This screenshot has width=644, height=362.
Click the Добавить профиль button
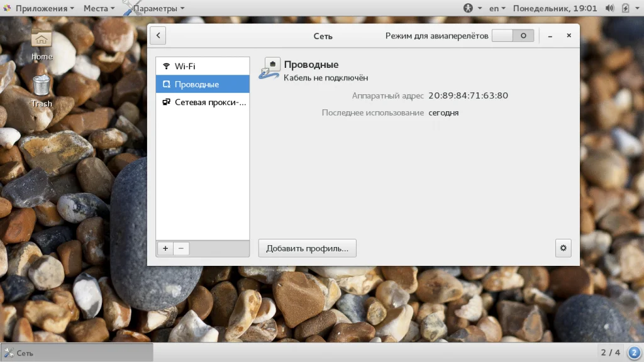[x=307, y=248]
